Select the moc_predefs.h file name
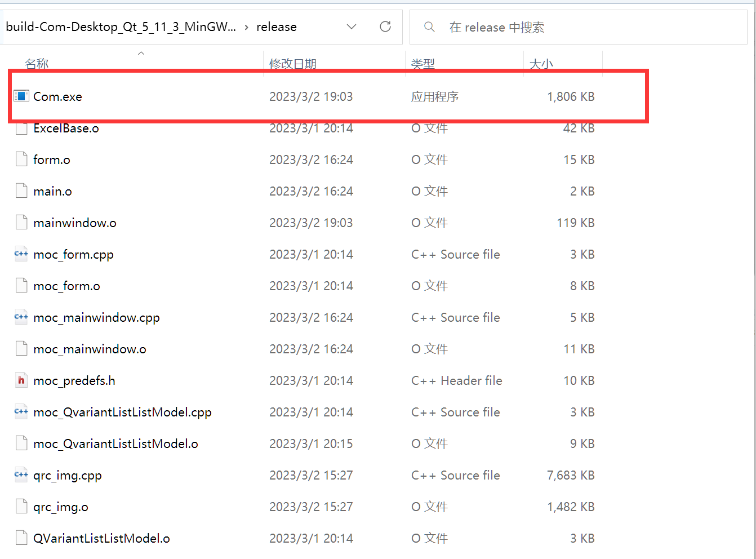Image resolution: width=756 pixels, height=559 pixels. point(74,381)
